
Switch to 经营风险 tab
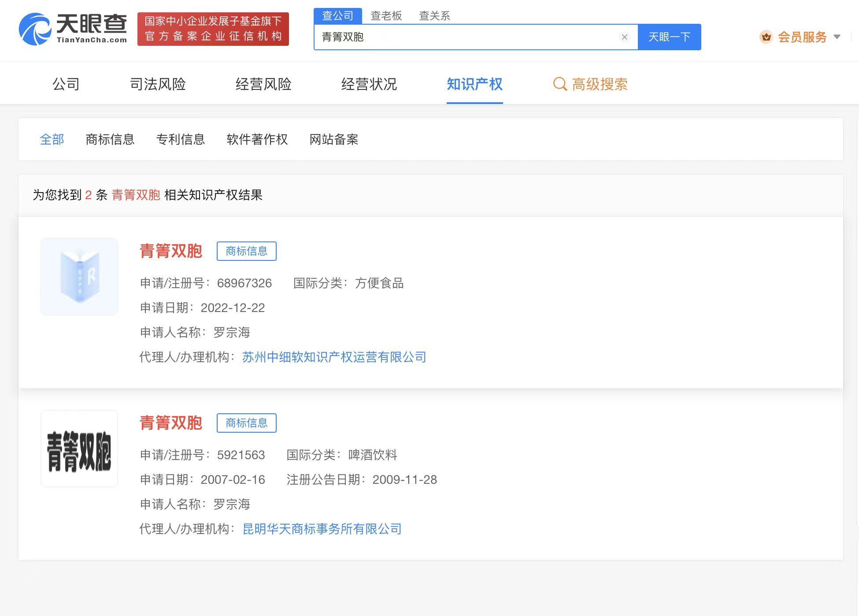coord(263,84)
